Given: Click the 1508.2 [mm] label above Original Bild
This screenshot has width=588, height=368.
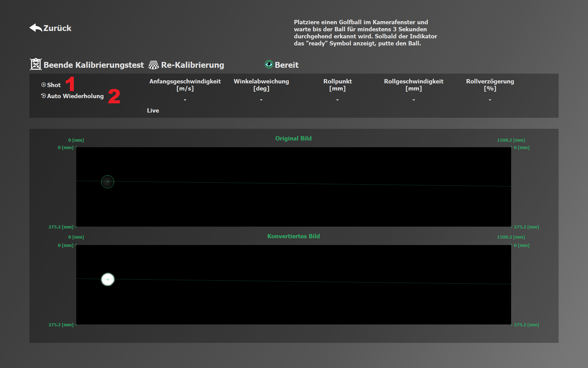Looking at the screenshot, I should tap(511, 140).
